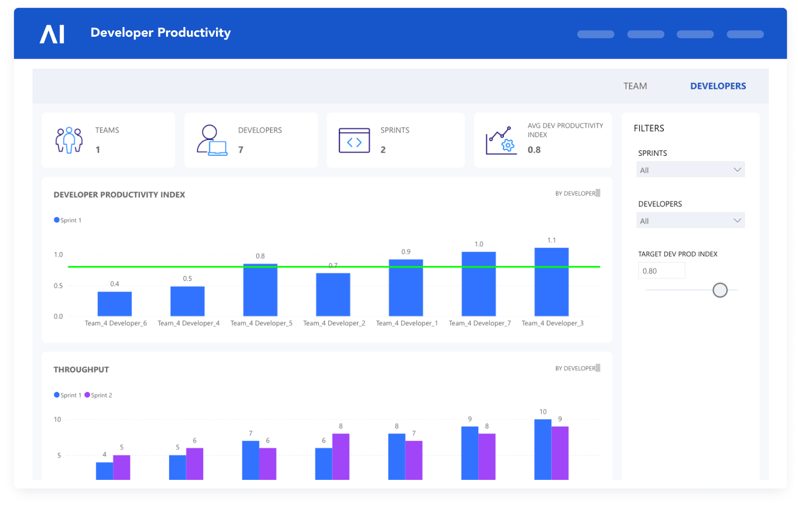This screenshot has height=532, width=798.
Task: Select the DEVELOPERS tab
Action: coord(718,86)
